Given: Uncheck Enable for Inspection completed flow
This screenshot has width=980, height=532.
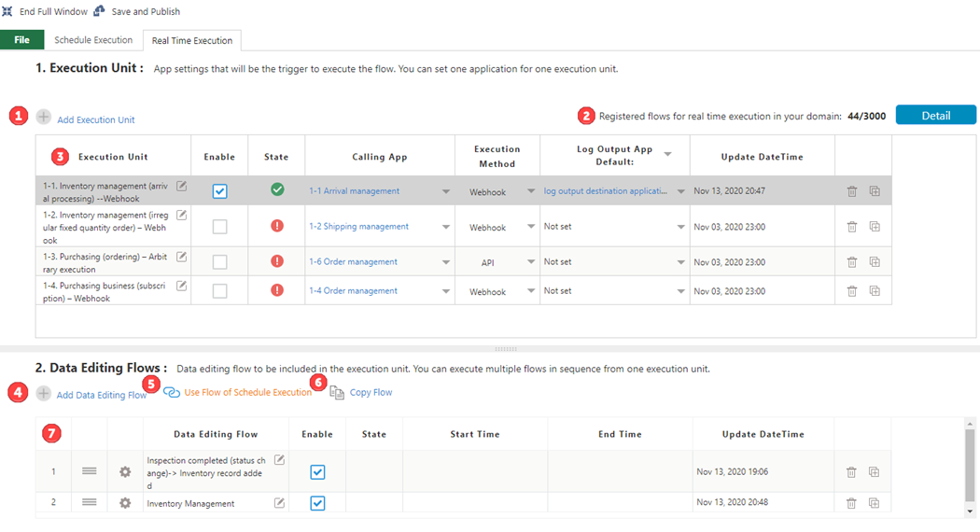Looking at the screenshot, I should tap(317, 472).
